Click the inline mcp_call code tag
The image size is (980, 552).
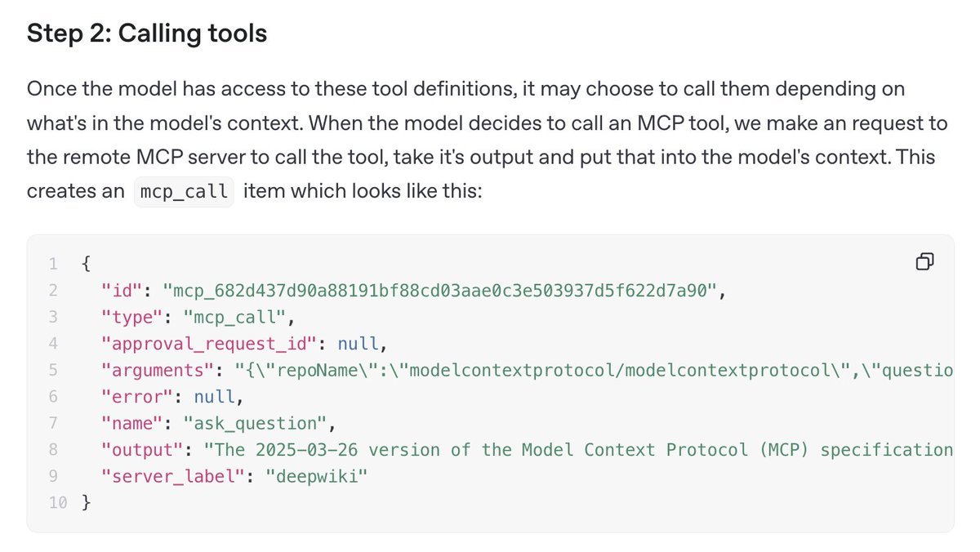click(183, 192)
